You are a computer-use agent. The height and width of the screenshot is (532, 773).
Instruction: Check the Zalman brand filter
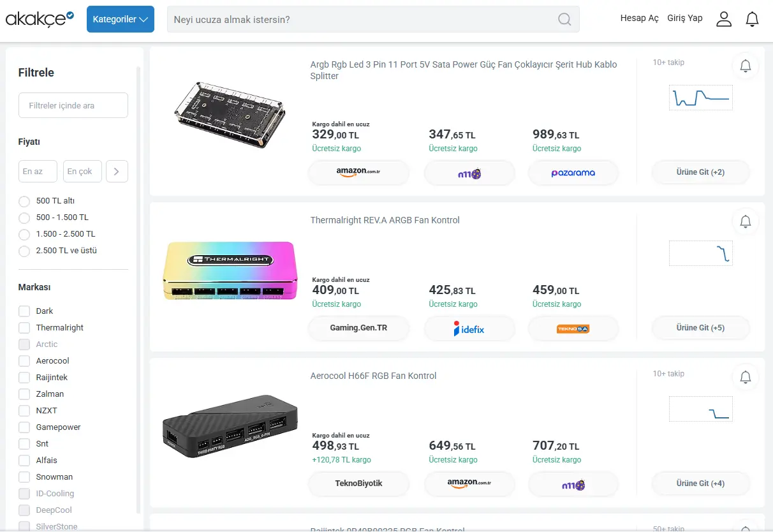tap(24, 394)
